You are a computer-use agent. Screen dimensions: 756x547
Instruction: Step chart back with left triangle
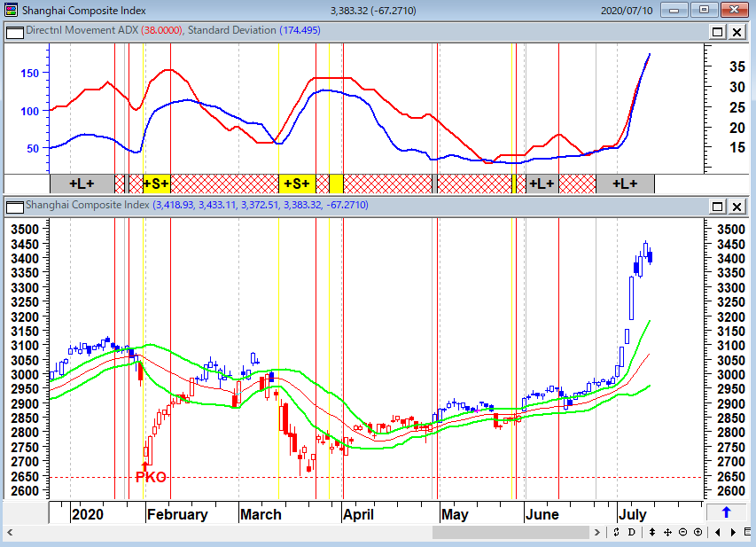(717, 532)
